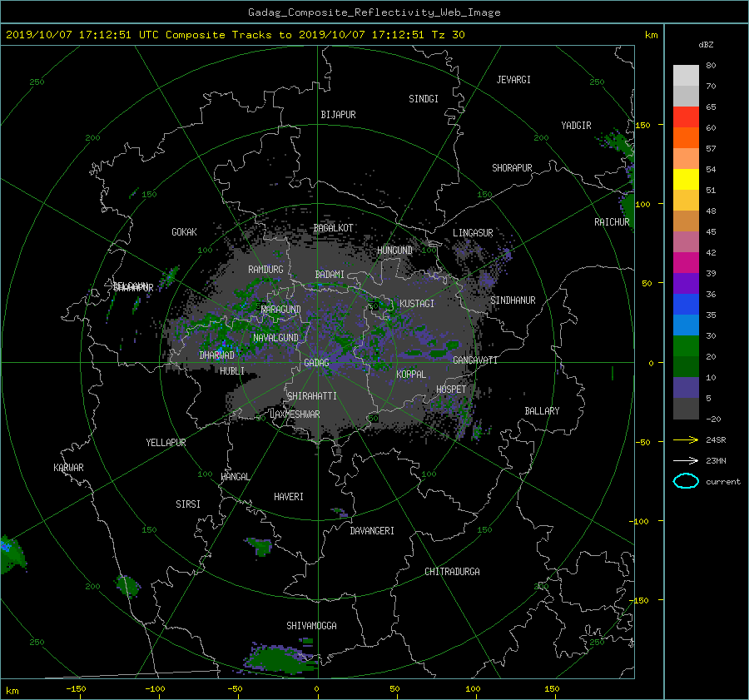Click the SINDHANUR city label
The width and height of the screenshot is (749, 700).
[513, 300]
